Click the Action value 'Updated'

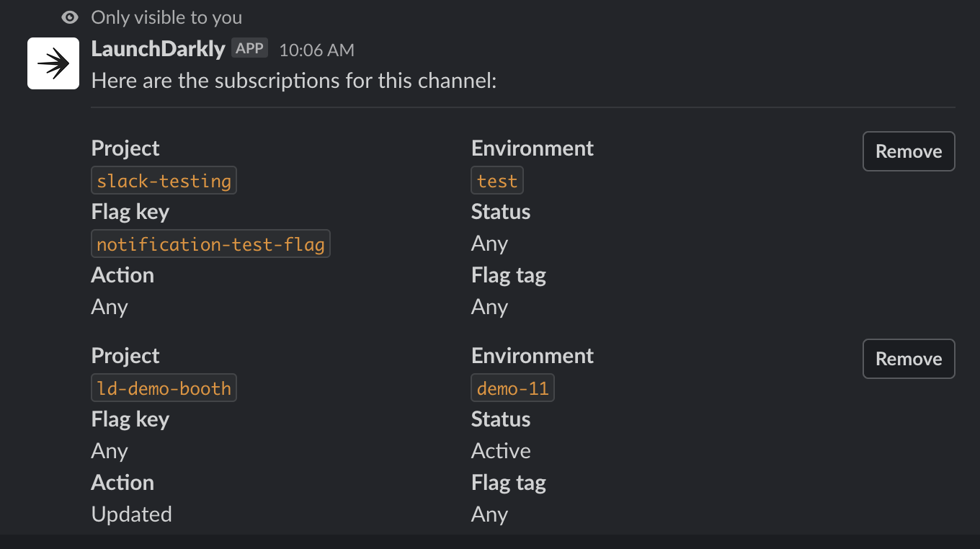[131, 514]
